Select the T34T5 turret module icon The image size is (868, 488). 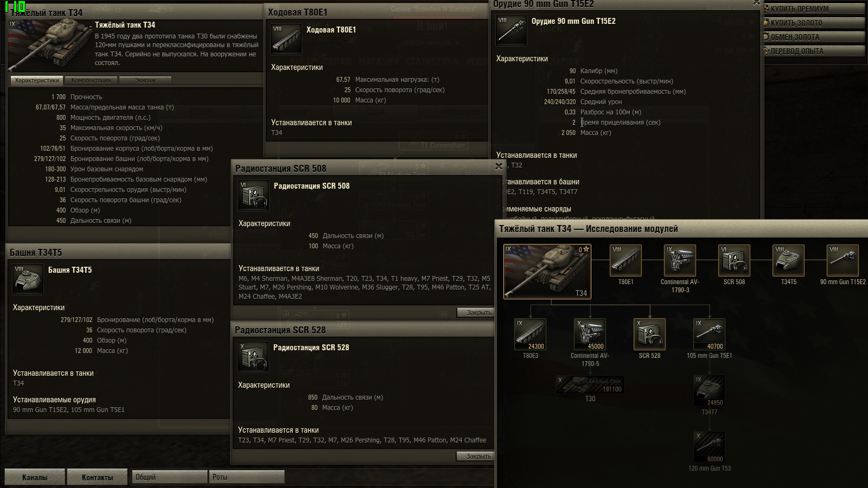[x=788, y=261]
